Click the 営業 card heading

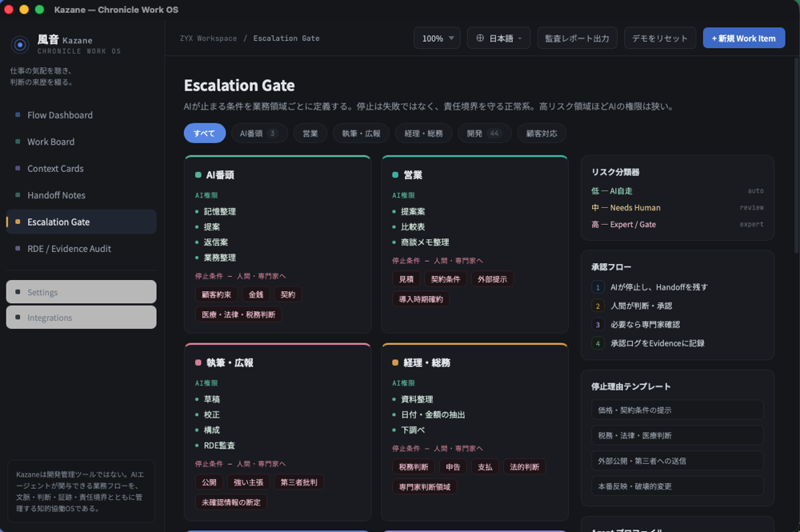pyautogui.click(x=413, y=175)
